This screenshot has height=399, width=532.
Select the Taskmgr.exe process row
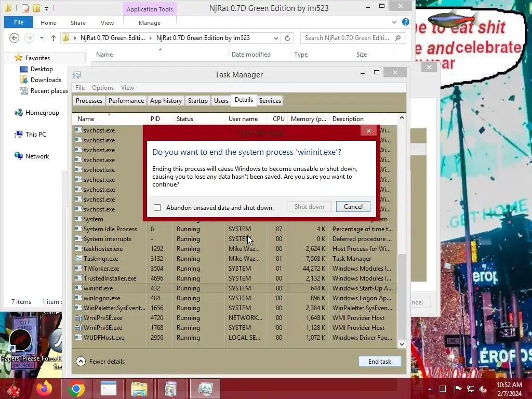click(x=234, y=259)
